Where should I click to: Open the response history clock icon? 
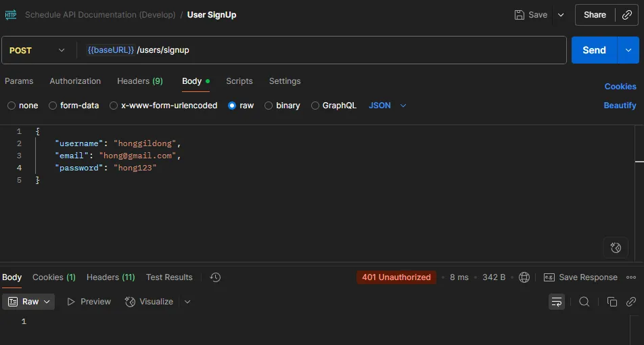215,277
